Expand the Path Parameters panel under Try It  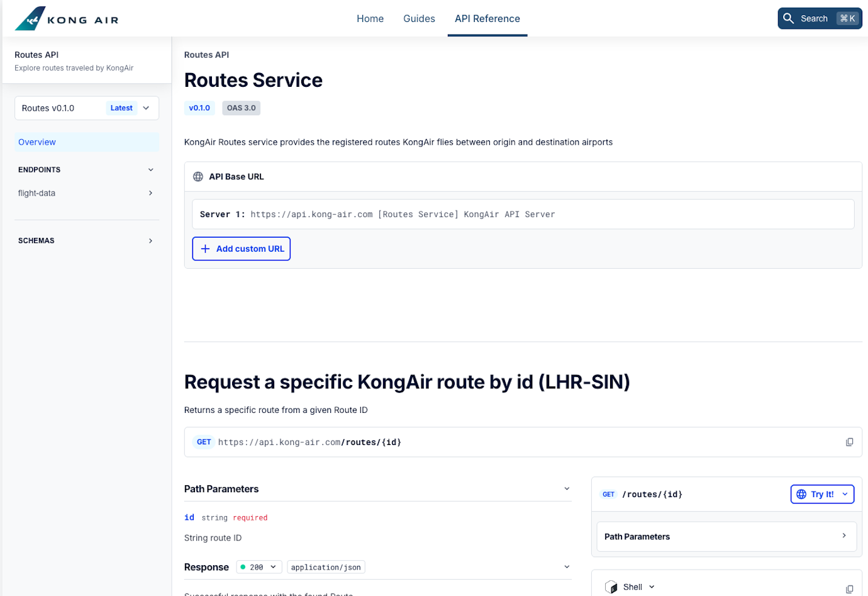pos(726,536)
